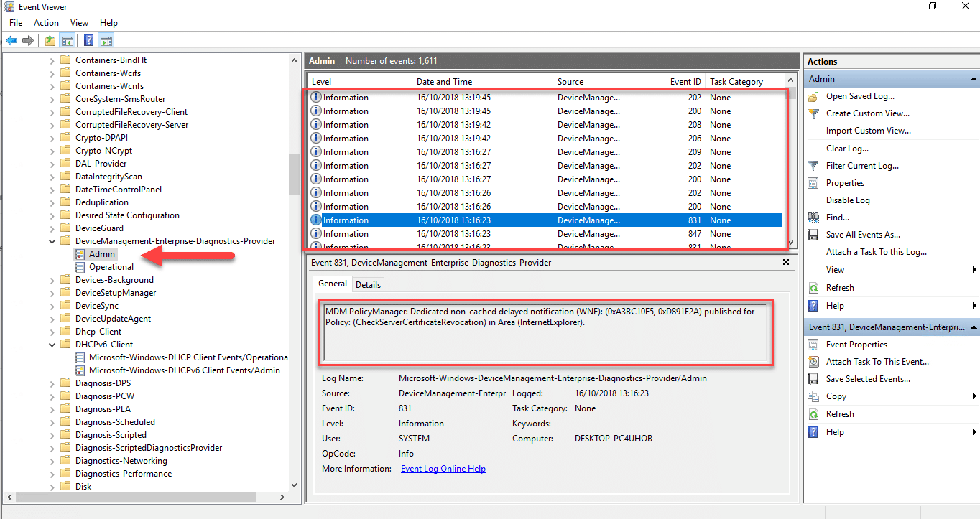Open Event Log Online Help link

point(443,469)
